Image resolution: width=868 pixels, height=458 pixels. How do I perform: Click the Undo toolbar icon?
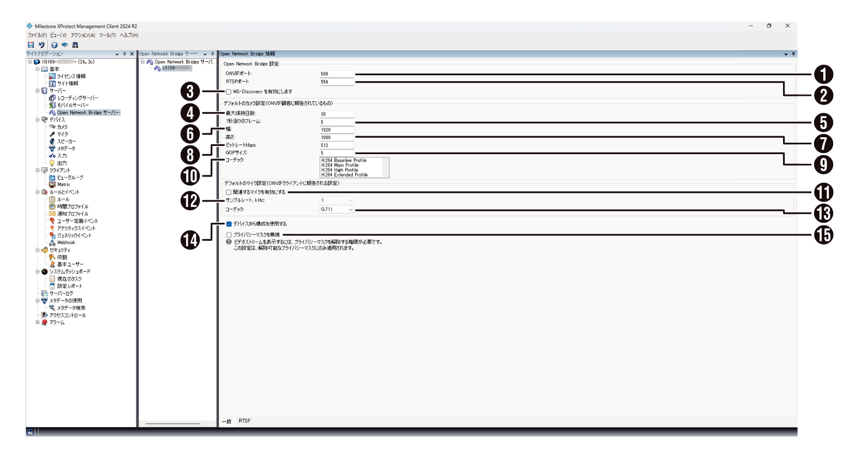tap(41, 45)
